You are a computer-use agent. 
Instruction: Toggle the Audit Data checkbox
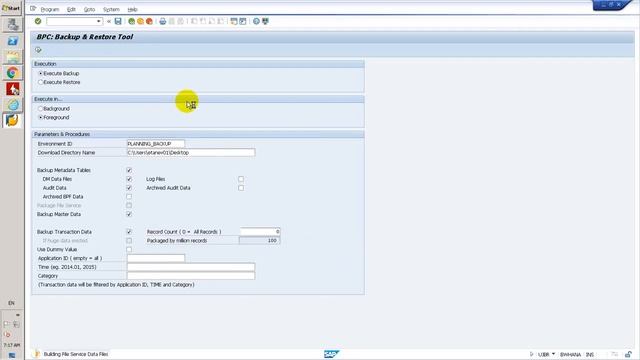tap(129, 188)
